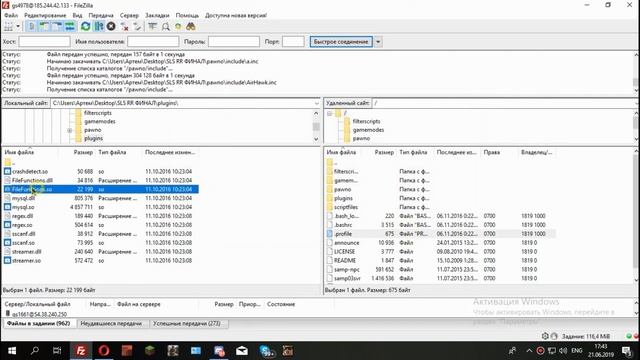Select the remote samp-npc file
This screenshot has width=640, height=360.
tap(441, 269)
